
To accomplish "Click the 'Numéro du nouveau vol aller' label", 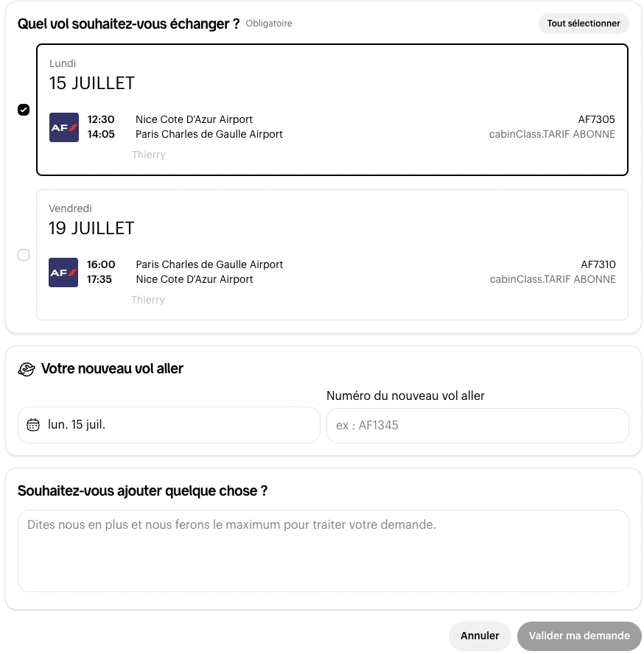I will 405,396.
